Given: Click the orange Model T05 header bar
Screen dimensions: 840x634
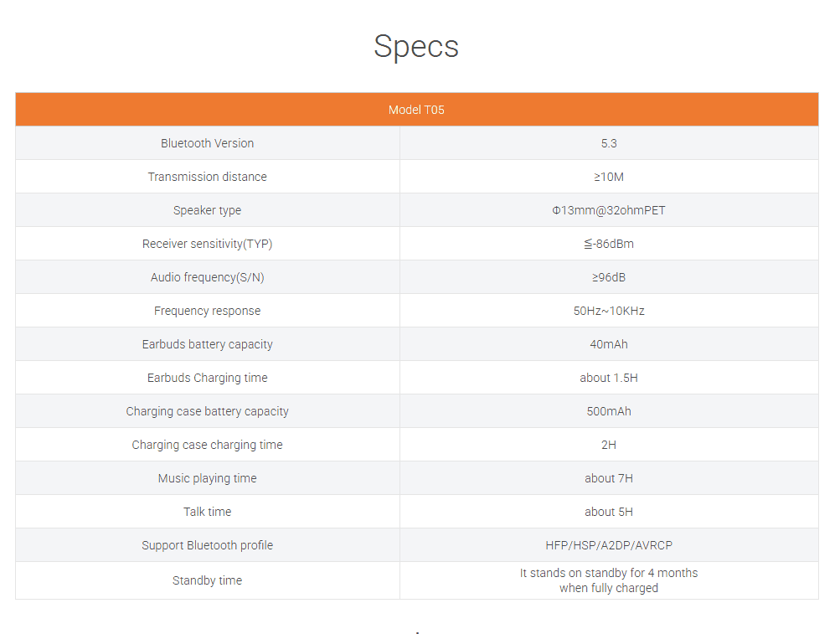Looking at the screenshot, I should point(416,110).
